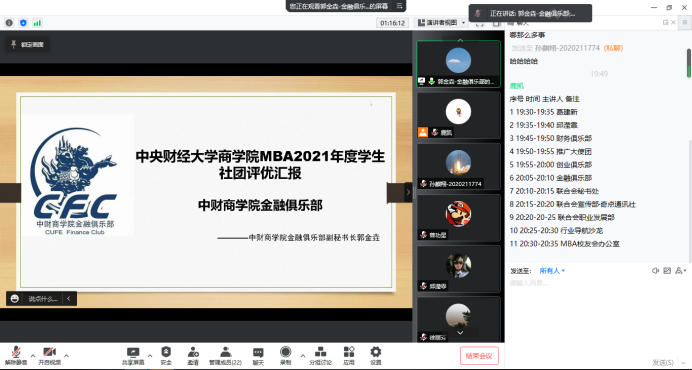The width and height of the screenshot is (692, 370).
Task: Click the emoji reaction icon on shared screen
Action: [x=15, y=299]
